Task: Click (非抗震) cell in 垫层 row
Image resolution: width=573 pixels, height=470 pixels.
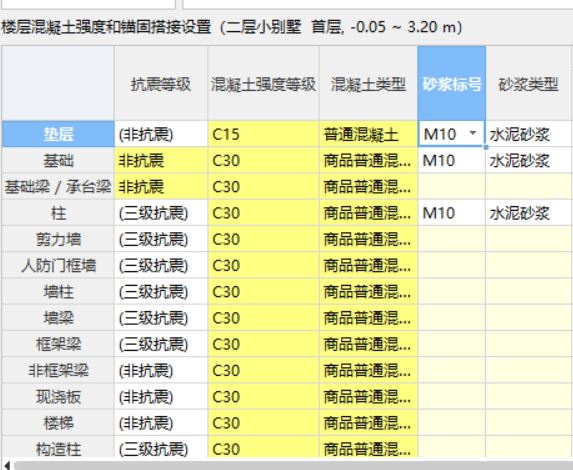Action: 161,134
